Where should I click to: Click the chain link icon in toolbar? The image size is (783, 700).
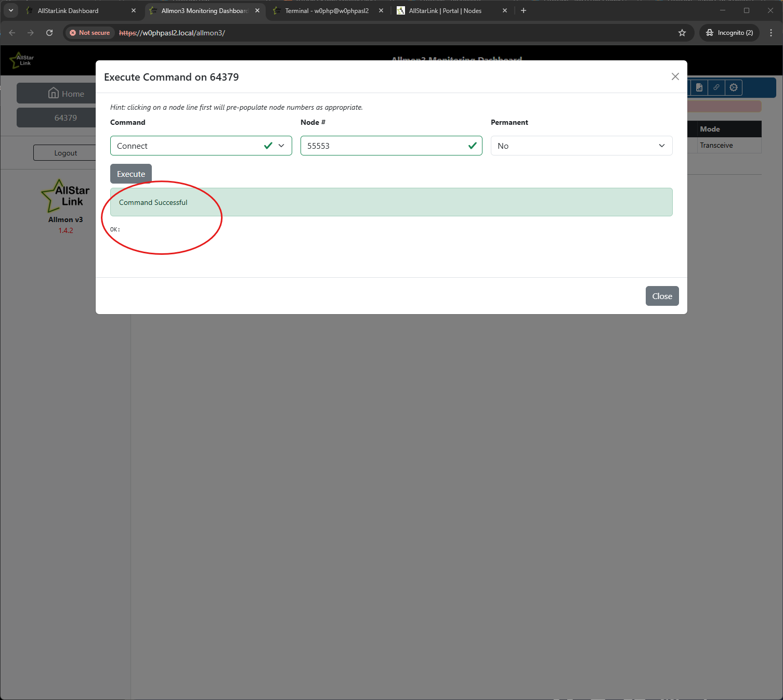[x=716, y=87]
